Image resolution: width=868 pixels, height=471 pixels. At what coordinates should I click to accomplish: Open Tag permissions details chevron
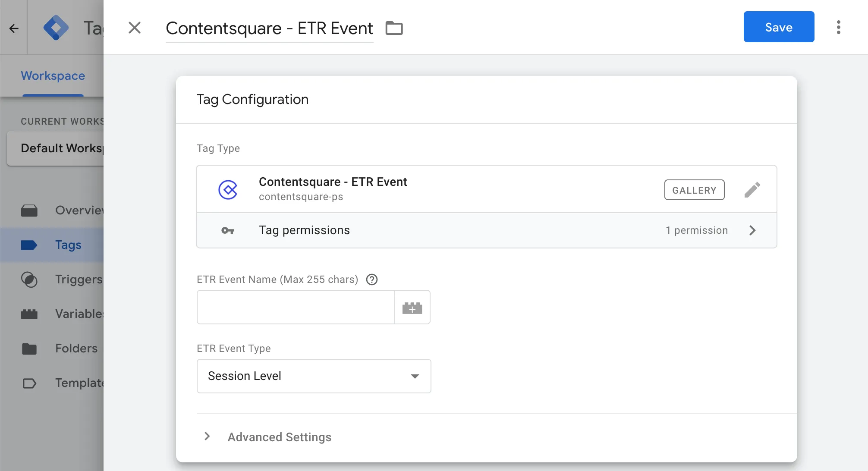[x=752, y=230]
